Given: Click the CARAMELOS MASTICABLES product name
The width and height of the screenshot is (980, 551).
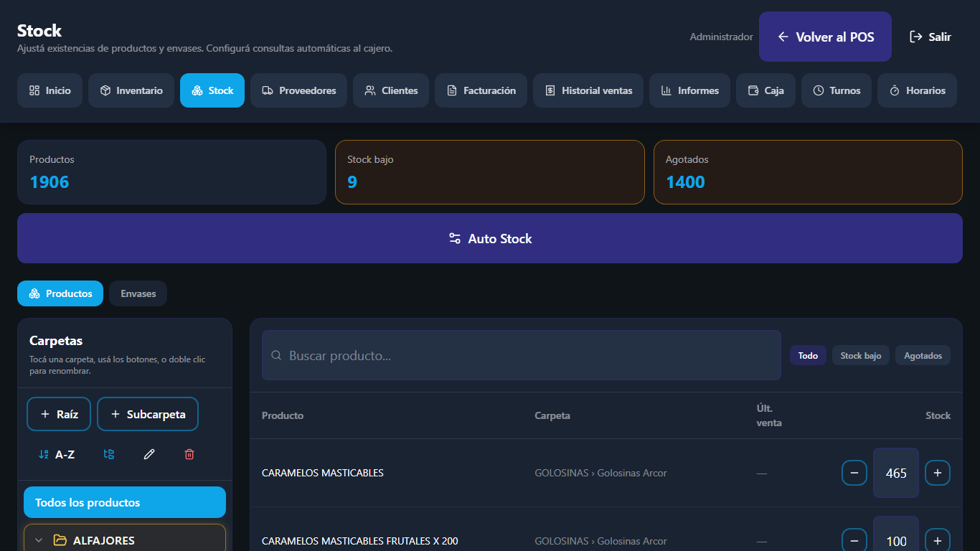Looking at the screenshot, I should click(x=323, y=473).
